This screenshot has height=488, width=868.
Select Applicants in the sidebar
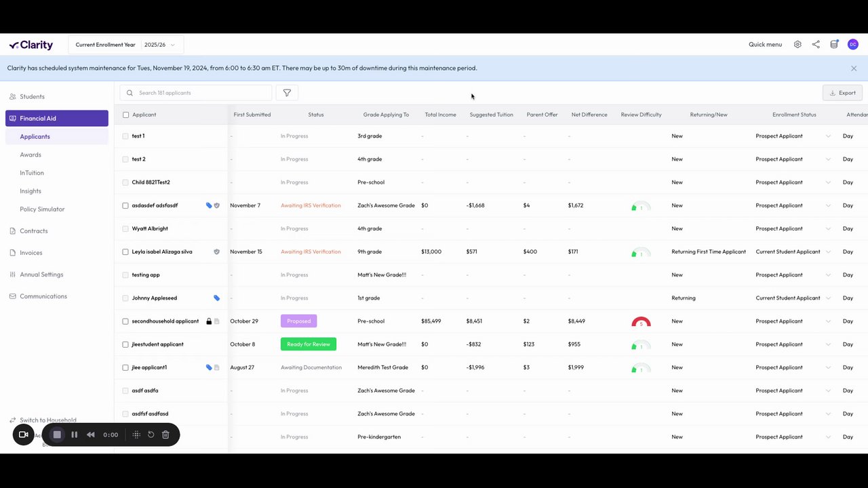57,137
